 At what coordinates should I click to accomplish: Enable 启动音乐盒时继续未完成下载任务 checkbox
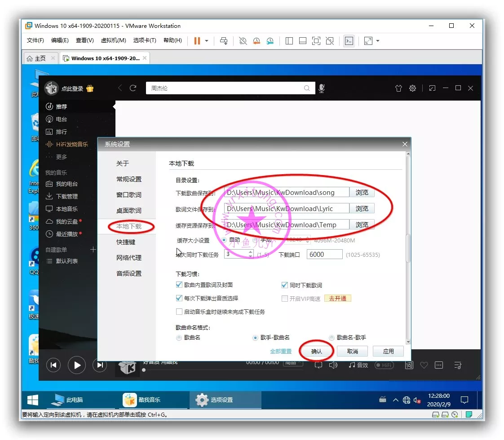[x=180, y=312]
